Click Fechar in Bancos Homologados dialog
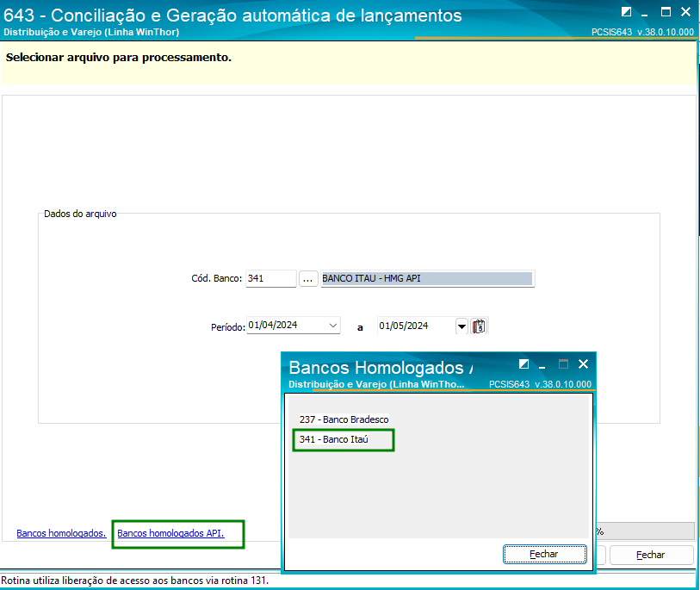This screenshot has height=590, width=700. tap(545, 555)
